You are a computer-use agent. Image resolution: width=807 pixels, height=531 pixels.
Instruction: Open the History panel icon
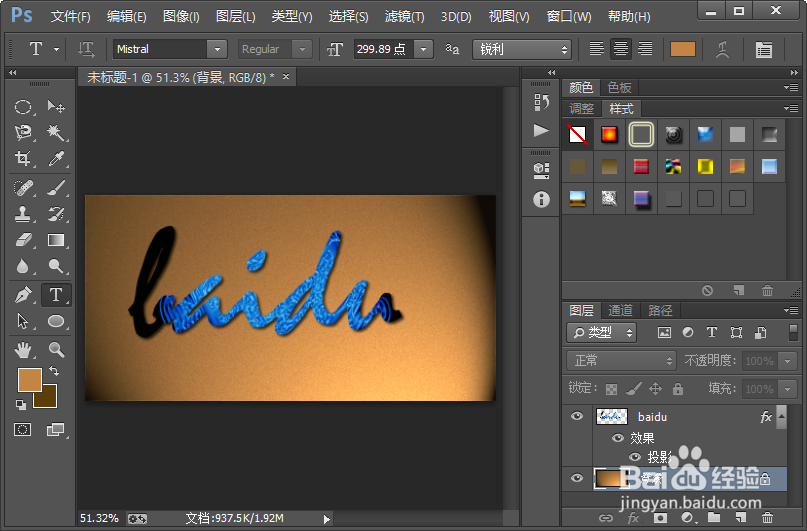(541, 102)
